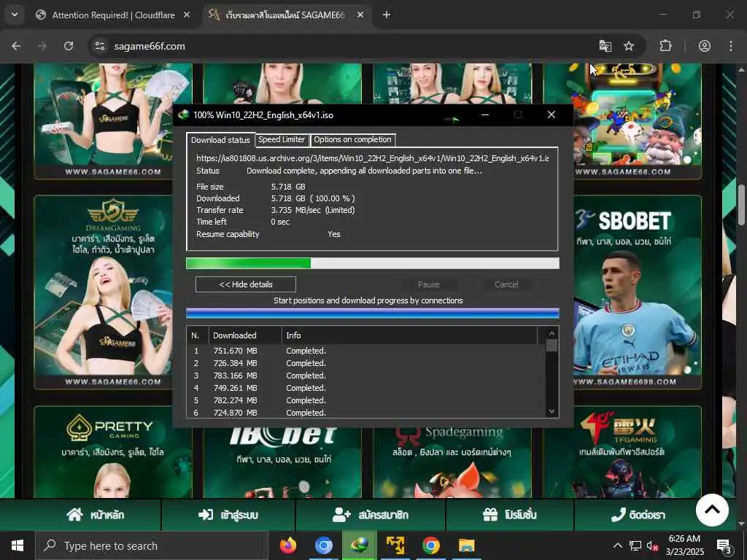Click the green download progress bar
The image size is (747, 560).
(373, 263)
